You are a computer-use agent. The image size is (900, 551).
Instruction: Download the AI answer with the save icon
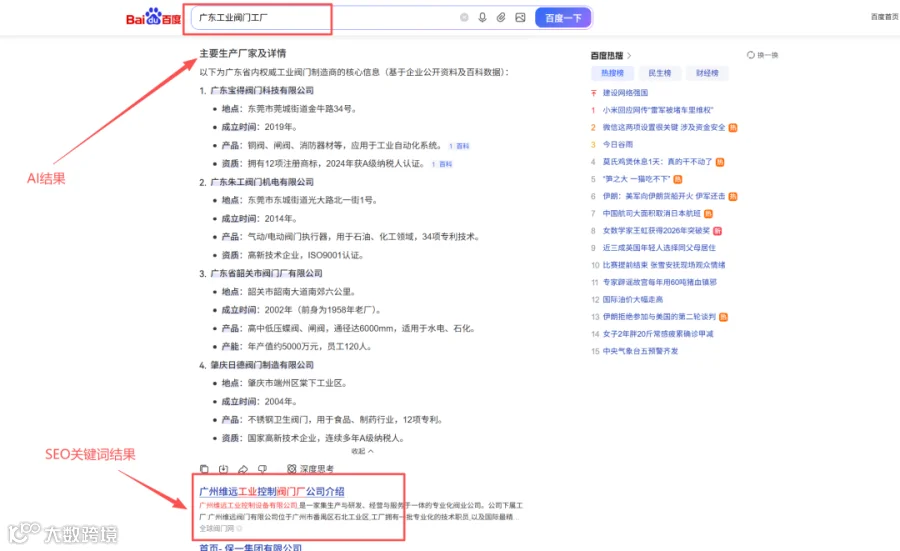(x=223, y=469)
